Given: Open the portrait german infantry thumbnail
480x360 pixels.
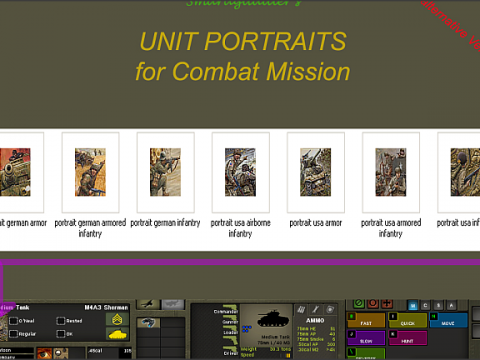Looking at the screenshot, I should pyautogui.click(x=165, y=172).
